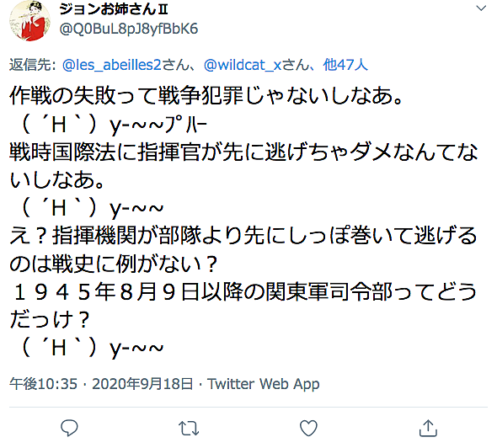Expand the tweet options chevron menu
Image resolution: width=497 pixels, height=448 pixels.
coord(481,8)
